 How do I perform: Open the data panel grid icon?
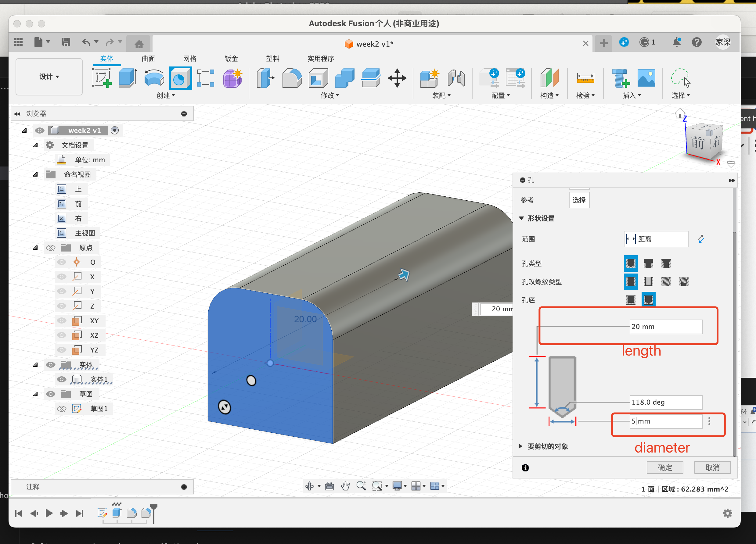[x=18, y=42]
